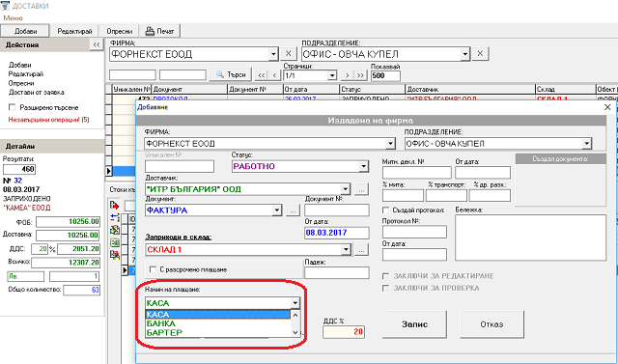Go to the last page with >> button
618x364 pixels.
360,75
